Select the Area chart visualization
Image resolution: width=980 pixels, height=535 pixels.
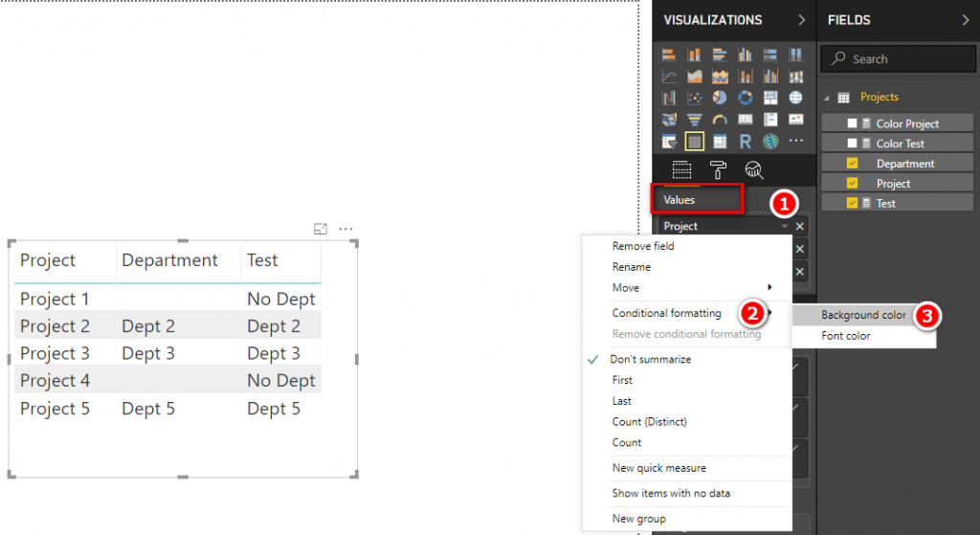point(695,77)
